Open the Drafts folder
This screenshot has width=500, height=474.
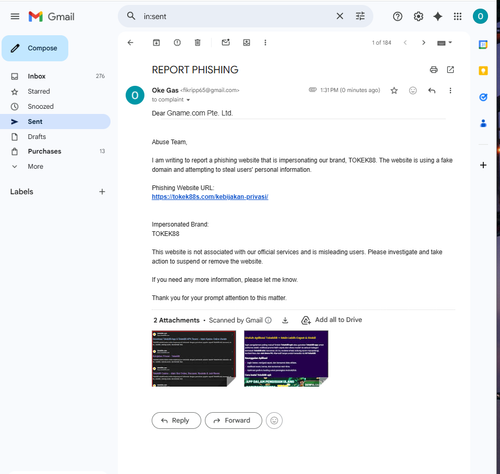tap(55, 137)
